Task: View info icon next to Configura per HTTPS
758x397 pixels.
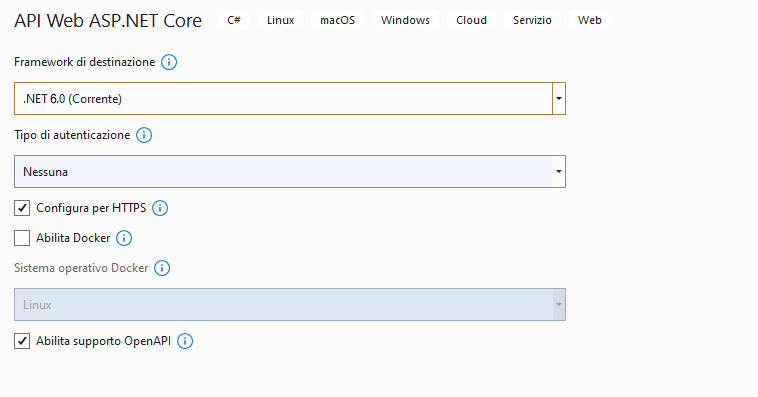Action: click(x=160, y=208)
